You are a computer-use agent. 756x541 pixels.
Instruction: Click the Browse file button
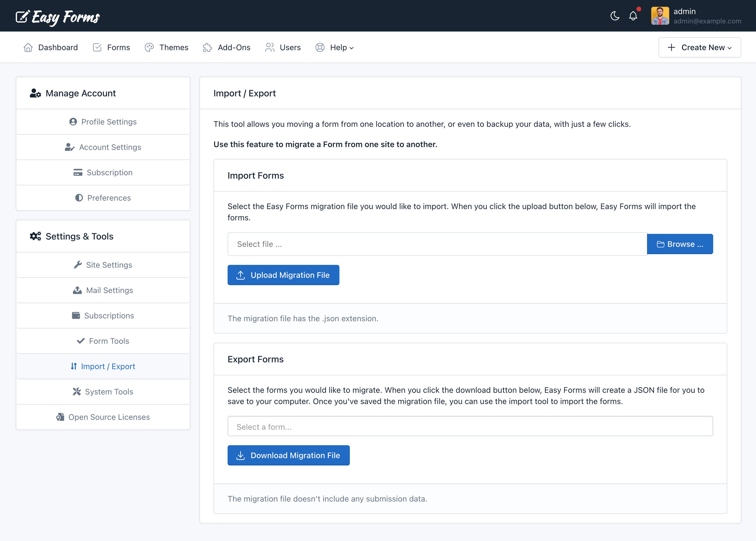pos(680,244)
